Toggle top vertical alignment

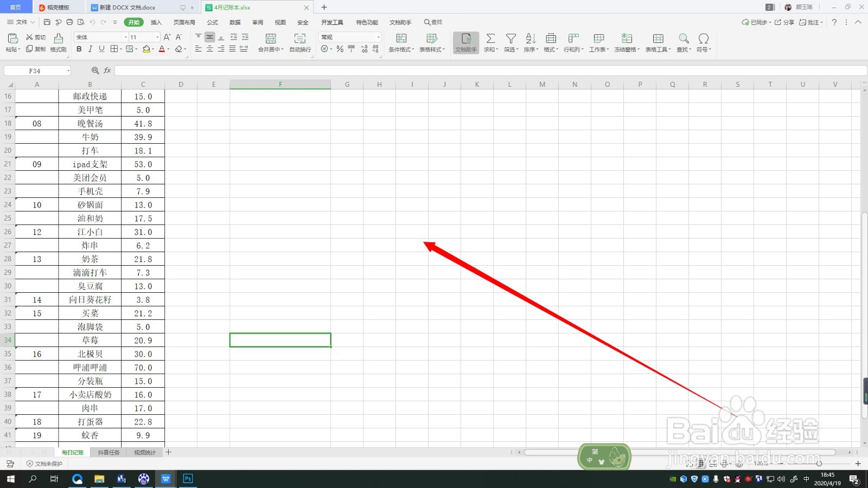198,37
